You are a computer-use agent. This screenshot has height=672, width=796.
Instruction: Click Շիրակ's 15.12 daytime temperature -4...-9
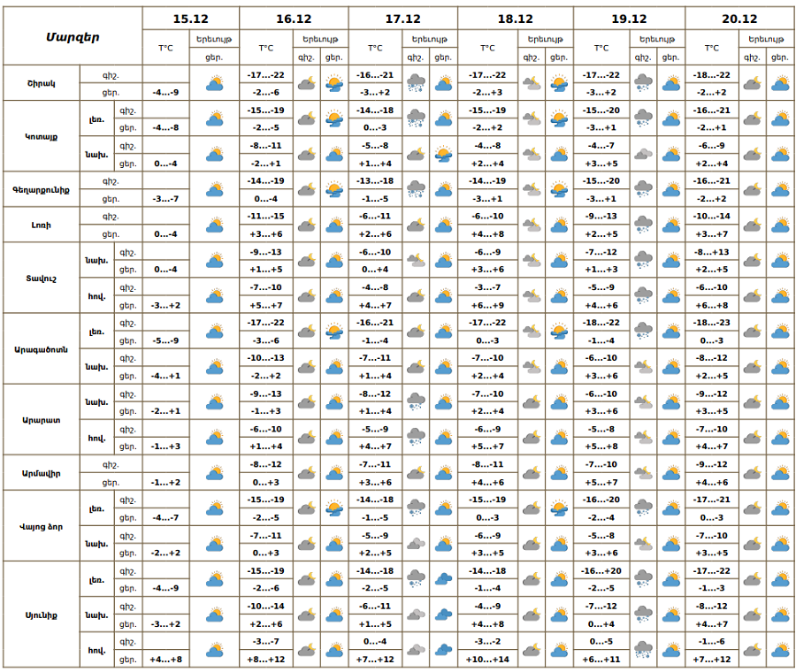click(x=165, y=92)
